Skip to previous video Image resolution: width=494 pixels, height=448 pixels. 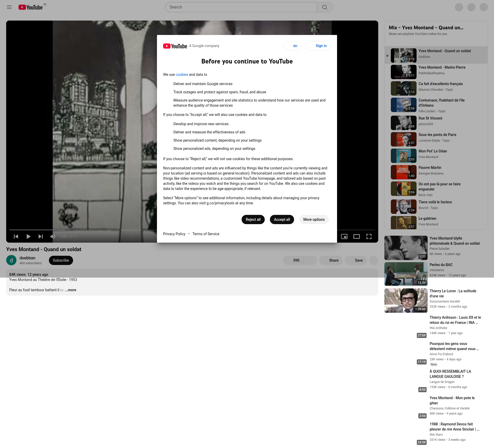pos(16,236)
